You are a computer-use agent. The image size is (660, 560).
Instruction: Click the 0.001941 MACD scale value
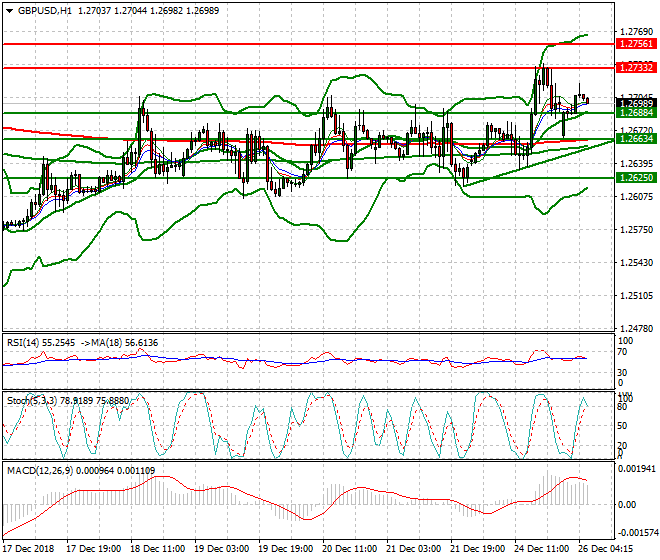636,468
